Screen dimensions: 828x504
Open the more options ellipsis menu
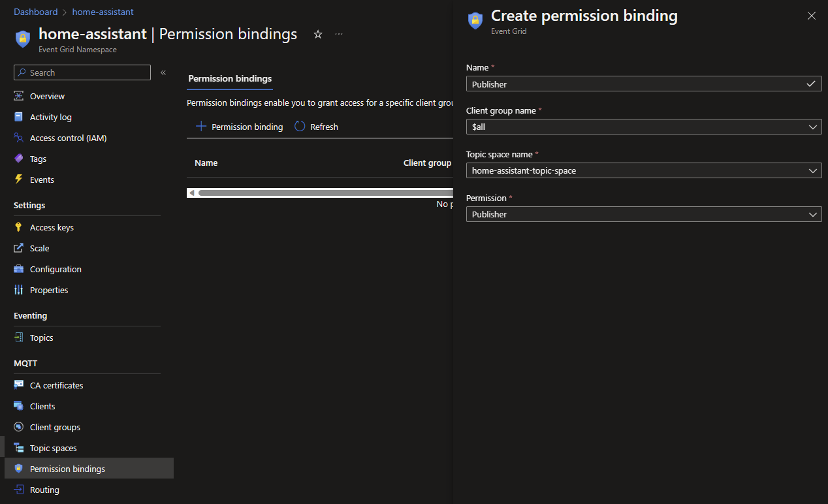339,35
